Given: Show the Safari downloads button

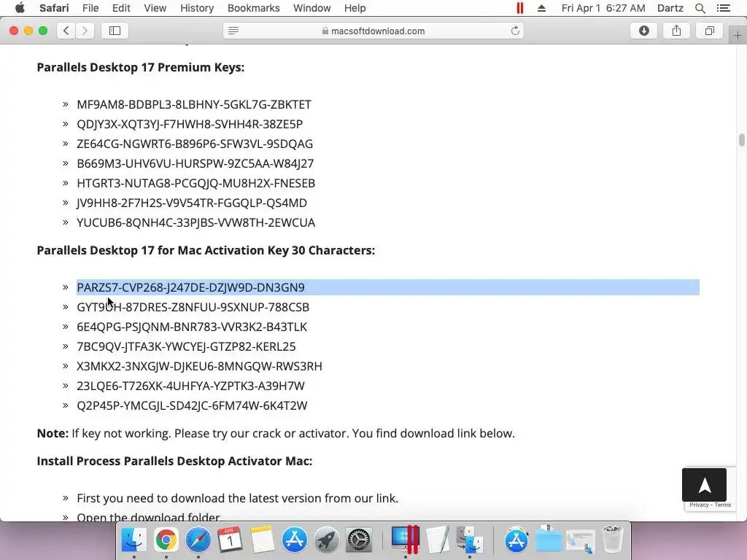Looking at the screenshot, I should tap(643, 31).
